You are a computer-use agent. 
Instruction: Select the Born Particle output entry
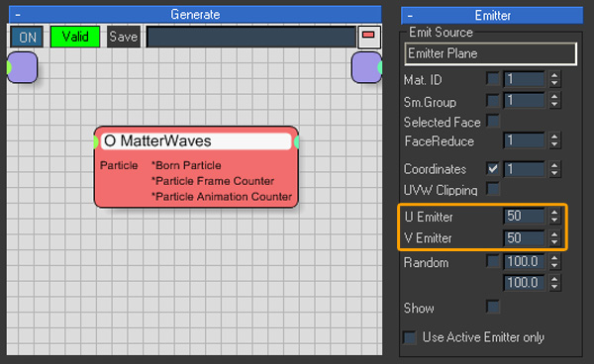[186, 165]
